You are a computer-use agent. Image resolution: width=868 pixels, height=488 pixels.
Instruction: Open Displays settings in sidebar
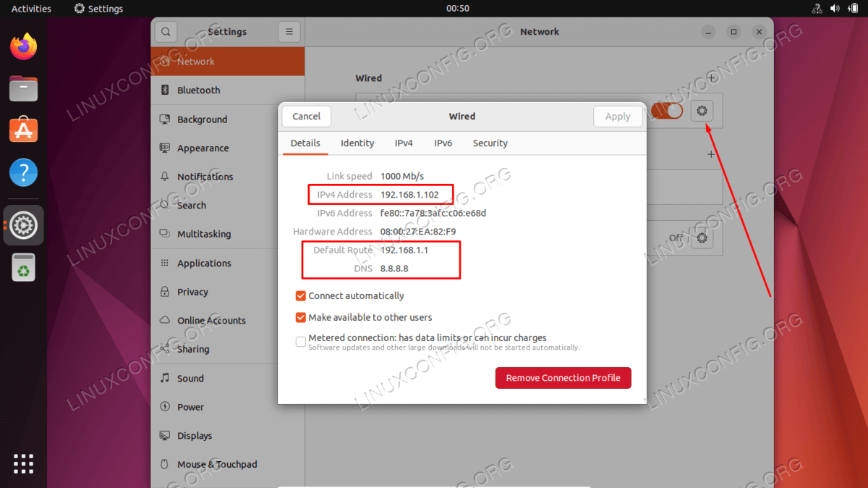tap(227, 436)
